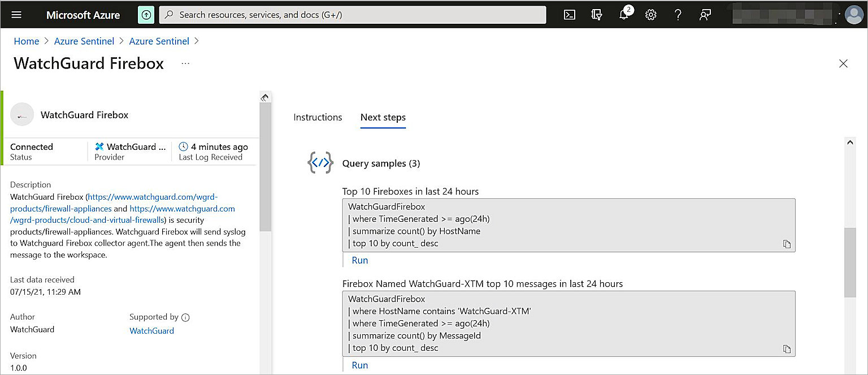Open the ellipsis menu next to WatchGuard Firebox title
The width and height of the screenshot is (868, 375).
coord(185,63)
